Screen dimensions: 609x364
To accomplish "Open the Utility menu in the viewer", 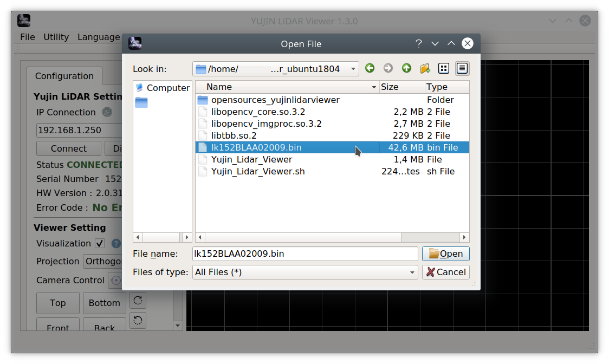I will click(56, 37).
